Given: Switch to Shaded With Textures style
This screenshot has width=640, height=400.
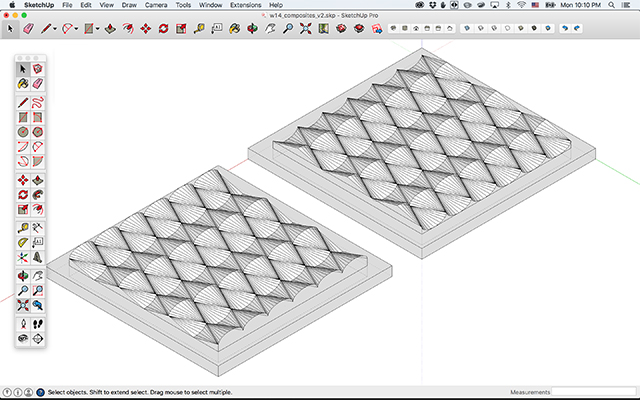Looking at the screenshot, I should [534, 28].
